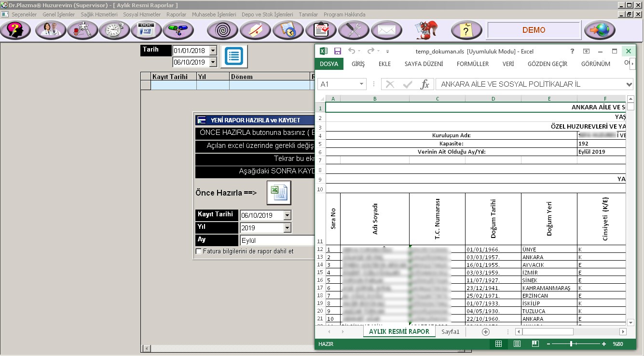Click the zoom out minus button in Excel

[x=548, y=344]
